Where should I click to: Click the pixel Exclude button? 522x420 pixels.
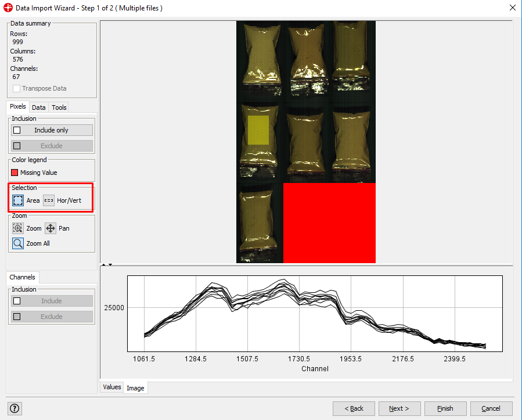coord(51,146)
